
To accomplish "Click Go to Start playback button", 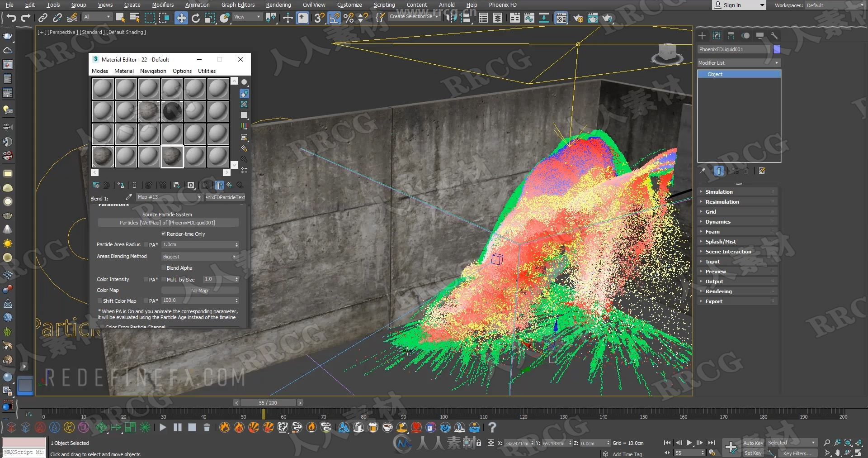I will click(667, 443).
